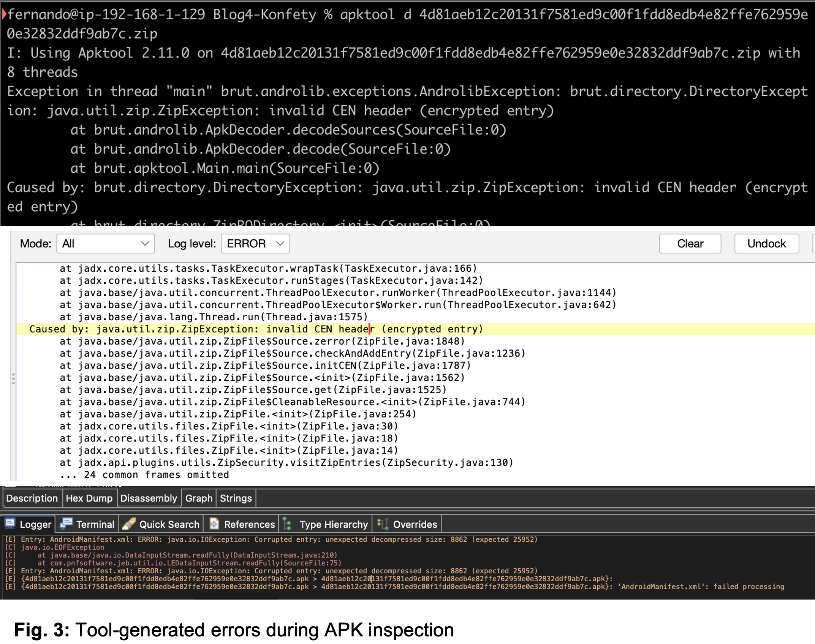Click the References document icon
The image size is (815, 644).
(x=214, y=524)
